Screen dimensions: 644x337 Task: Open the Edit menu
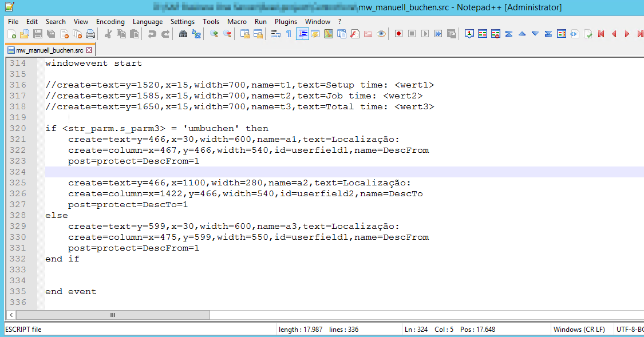32,22
